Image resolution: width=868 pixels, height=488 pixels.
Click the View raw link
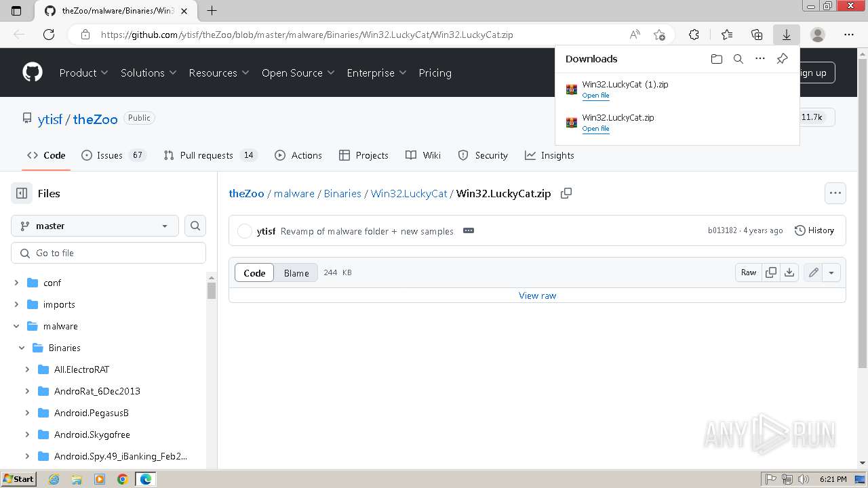537,296
